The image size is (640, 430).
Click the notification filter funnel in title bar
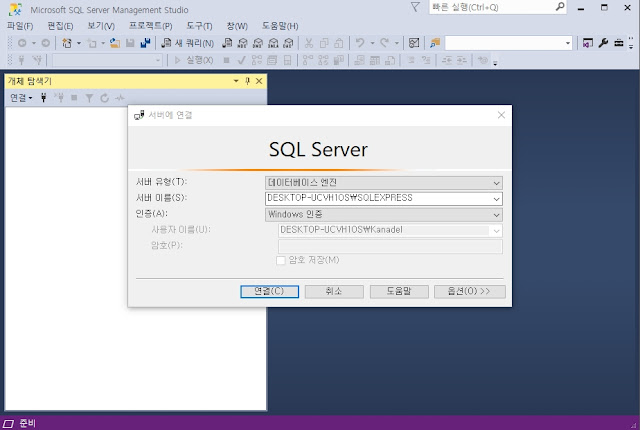[x=415, y=7]
